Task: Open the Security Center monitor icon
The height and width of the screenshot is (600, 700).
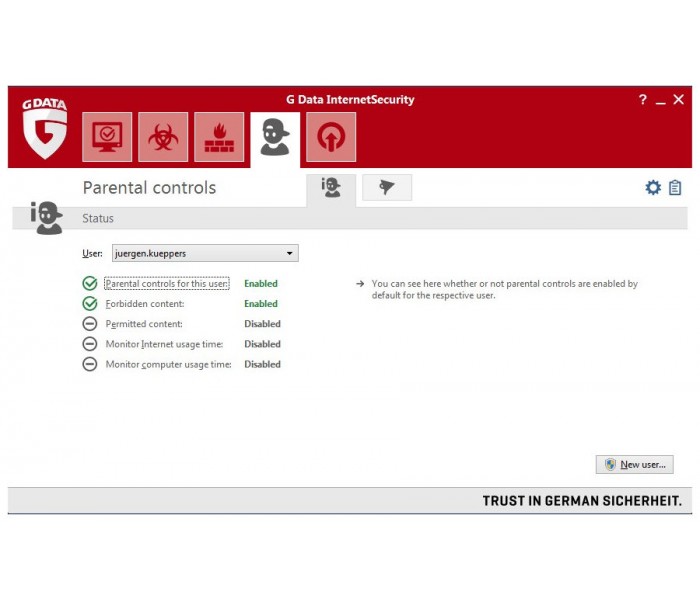Action: 107,137
